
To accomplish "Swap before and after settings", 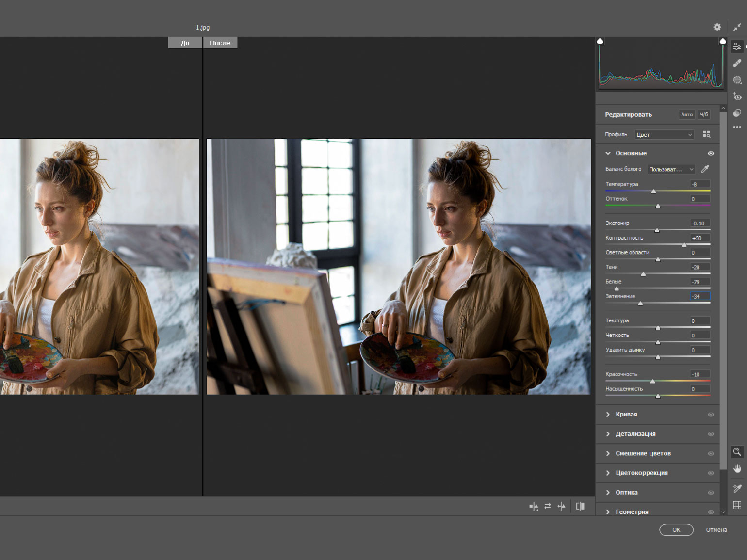I will [547, 506].
